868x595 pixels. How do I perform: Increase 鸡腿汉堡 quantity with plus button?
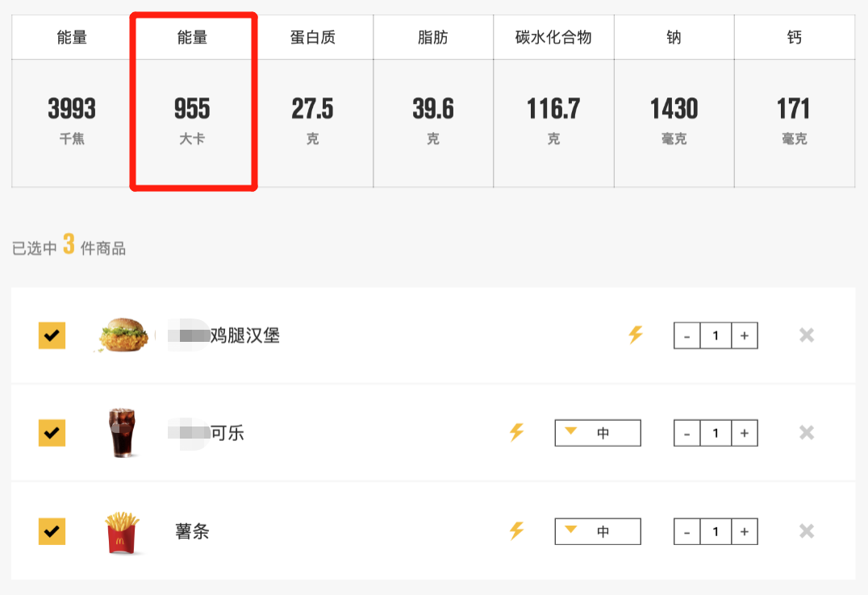745,335
